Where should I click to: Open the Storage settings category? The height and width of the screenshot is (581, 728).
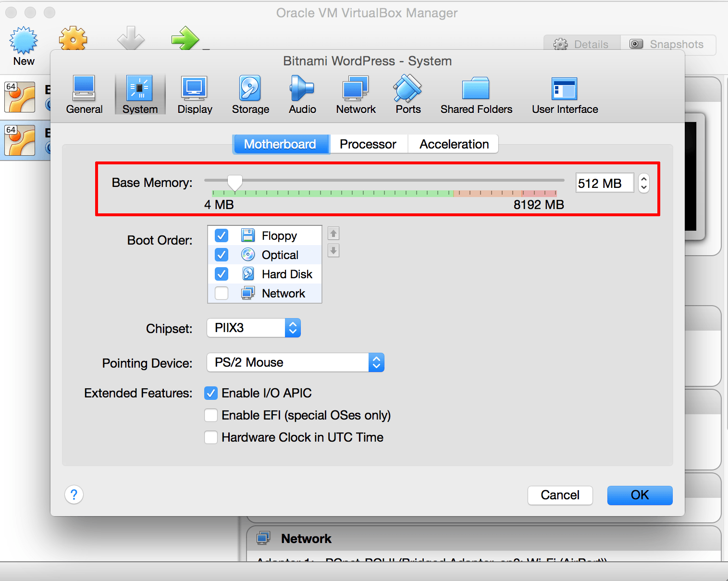[250, 95]
